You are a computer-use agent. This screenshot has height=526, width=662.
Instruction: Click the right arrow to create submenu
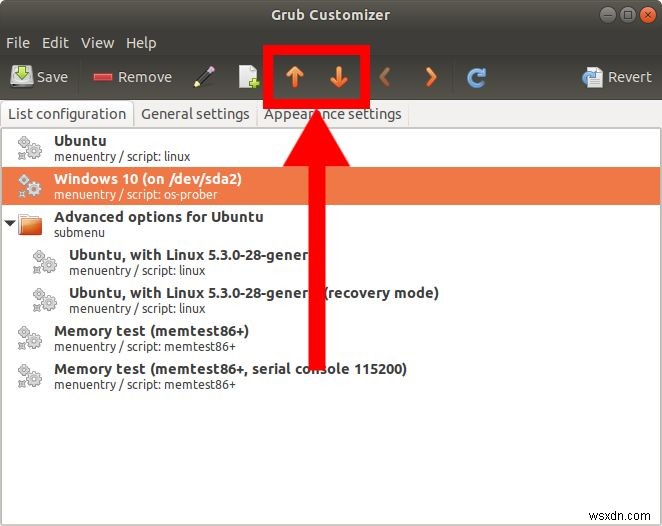pos(431,77)
